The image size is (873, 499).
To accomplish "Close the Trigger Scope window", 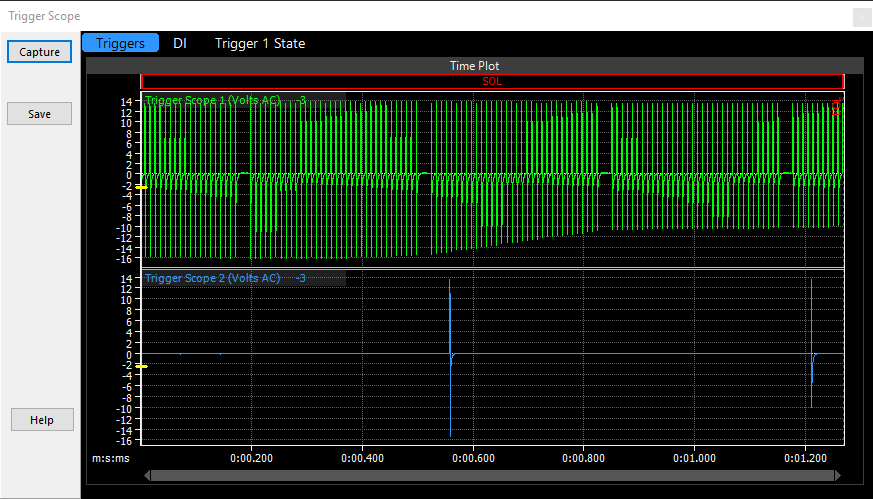I will pyautogui.click(x=860, y=17).
